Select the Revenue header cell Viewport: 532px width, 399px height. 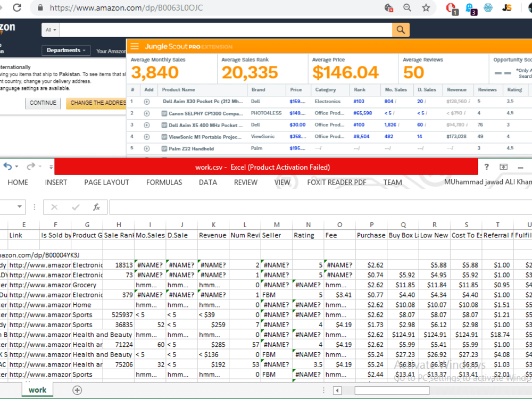pos(213,235)
